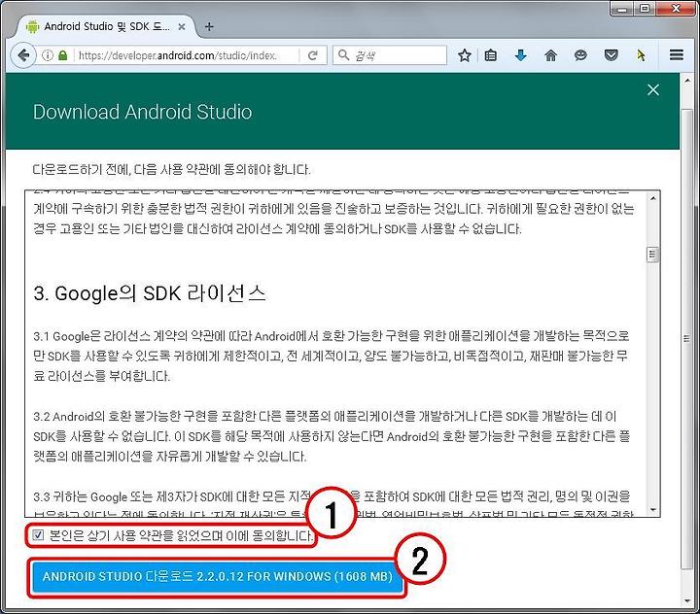Maximize the Firefox window
Viewport: 700px width, 614px height.
pyautogui.click(x=645, y=9)
